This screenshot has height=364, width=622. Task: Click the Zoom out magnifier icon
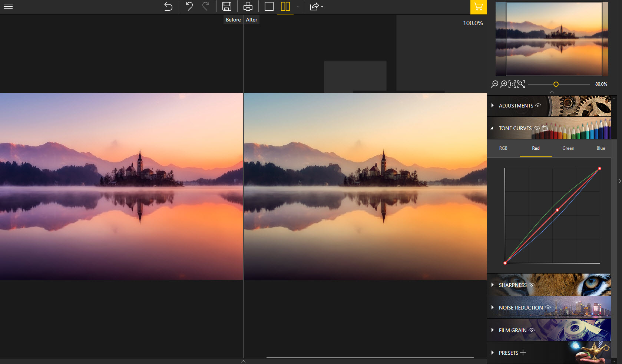[x=494, y=84]
